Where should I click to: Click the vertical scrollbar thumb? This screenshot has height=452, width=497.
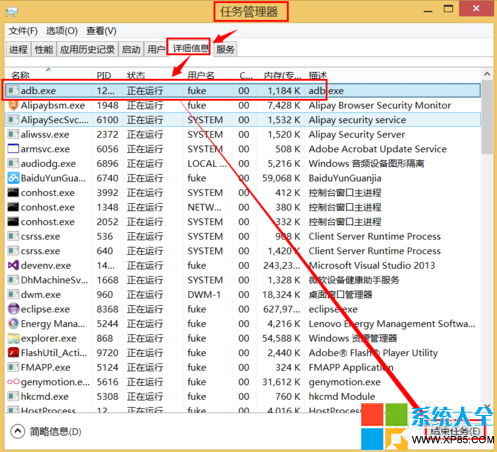click(487, 117)
